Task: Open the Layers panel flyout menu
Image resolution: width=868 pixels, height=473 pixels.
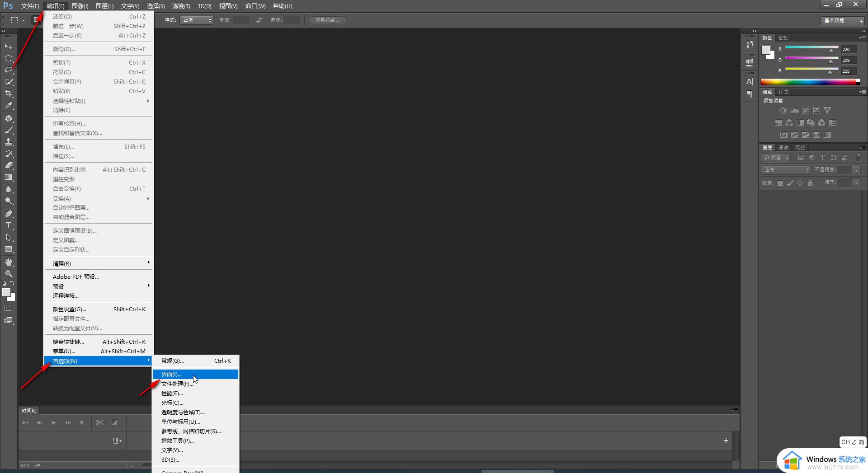Action: (x=862, y=147)
